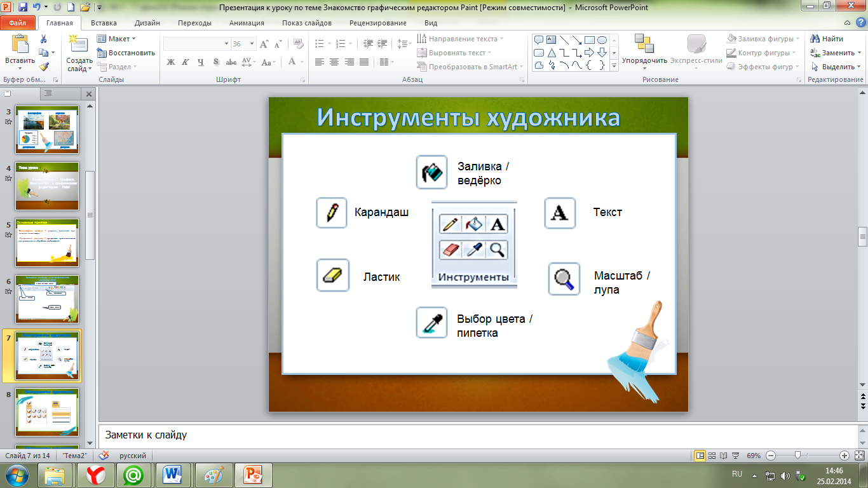868x488 pixels.
Task: Click the Найти button
Action: 827,39
